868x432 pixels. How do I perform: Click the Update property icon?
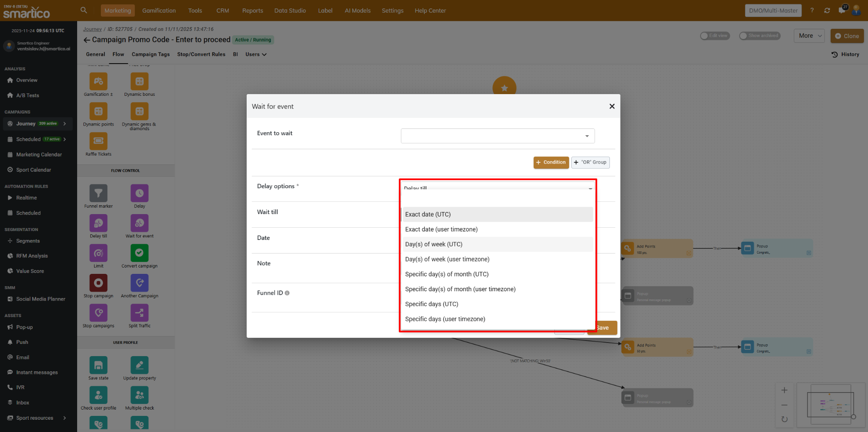click(x=139, y=365)
